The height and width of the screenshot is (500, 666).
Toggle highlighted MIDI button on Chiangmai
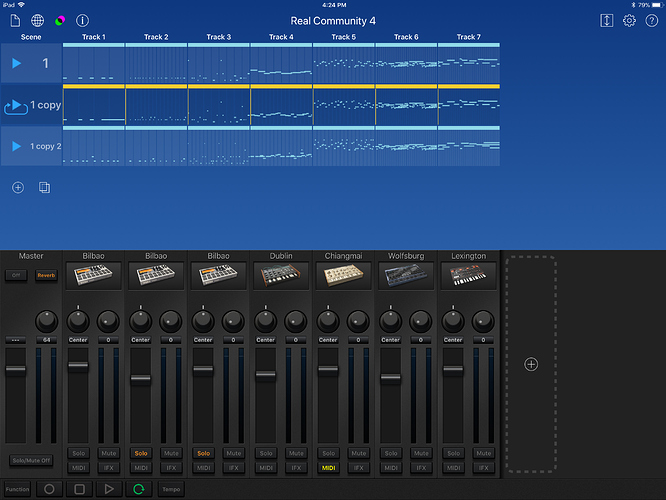click(328, 468)
